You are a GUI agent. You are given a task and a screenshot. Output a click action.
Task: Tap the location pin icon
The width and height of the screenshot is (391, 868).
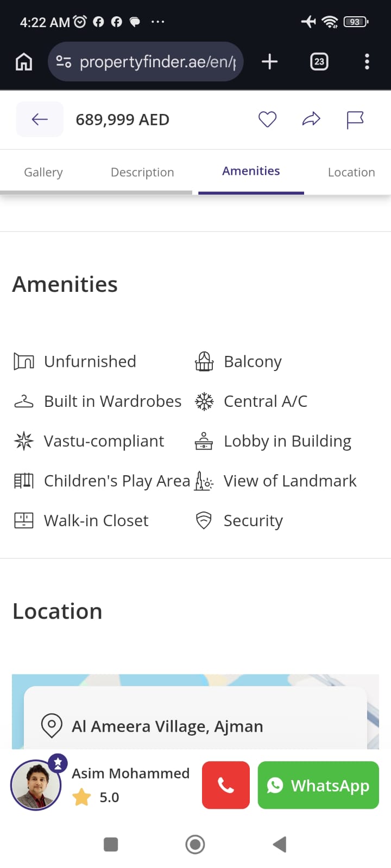pos(52,725)
